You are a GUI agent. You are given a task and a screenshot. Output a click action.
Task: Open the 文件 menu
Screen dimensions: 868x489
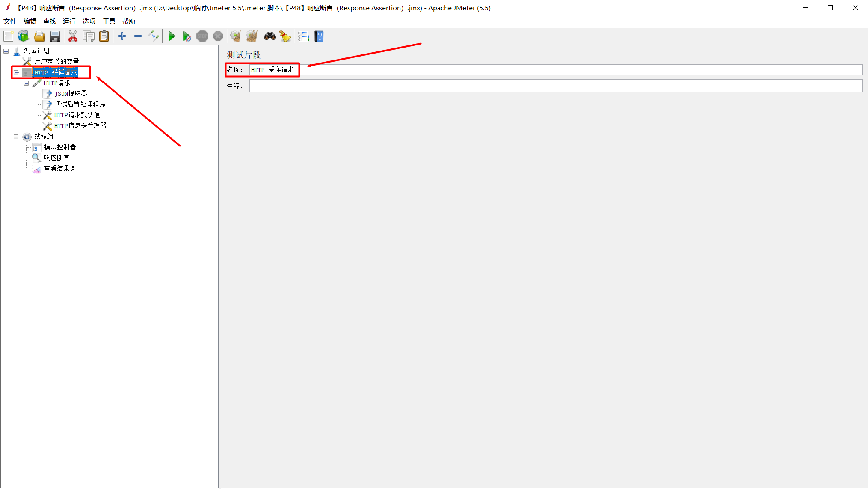(9, 21)
